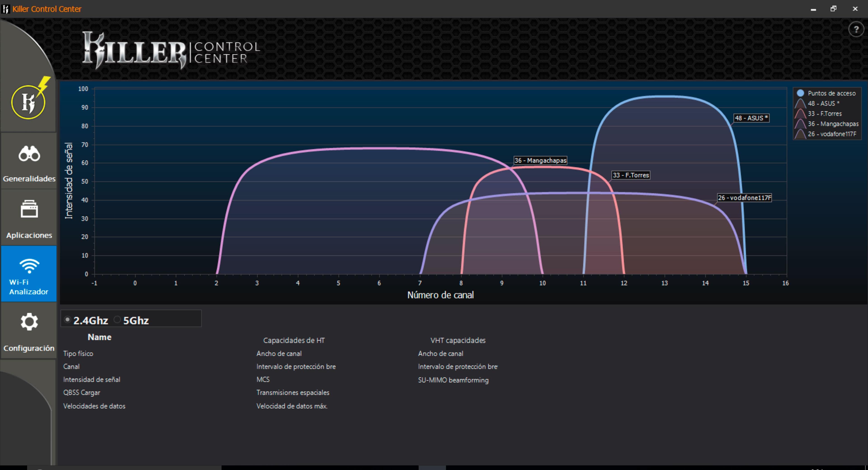The height and width of the screenshot is (470, 868).
Task: Click the 'VHT capacidades' heading
Action: click(x=458, y=340)
